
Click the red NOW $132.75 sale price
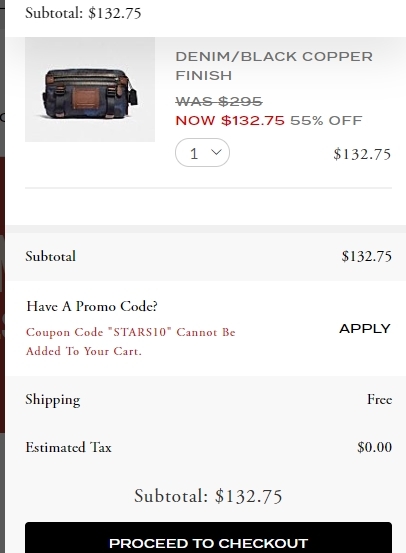pyautogui.click(x=230, y=121)
